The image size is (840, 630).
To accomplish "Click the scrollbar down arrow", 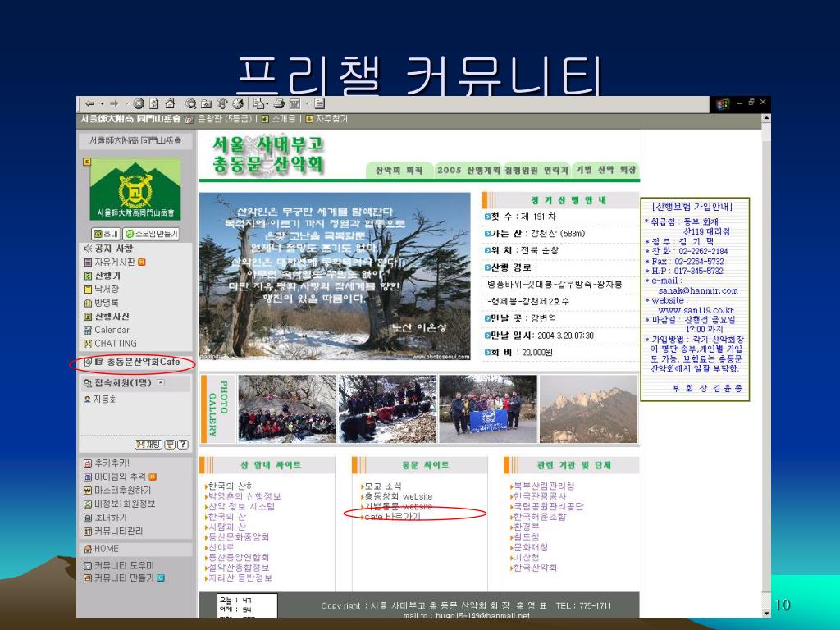I will [766, 613].
